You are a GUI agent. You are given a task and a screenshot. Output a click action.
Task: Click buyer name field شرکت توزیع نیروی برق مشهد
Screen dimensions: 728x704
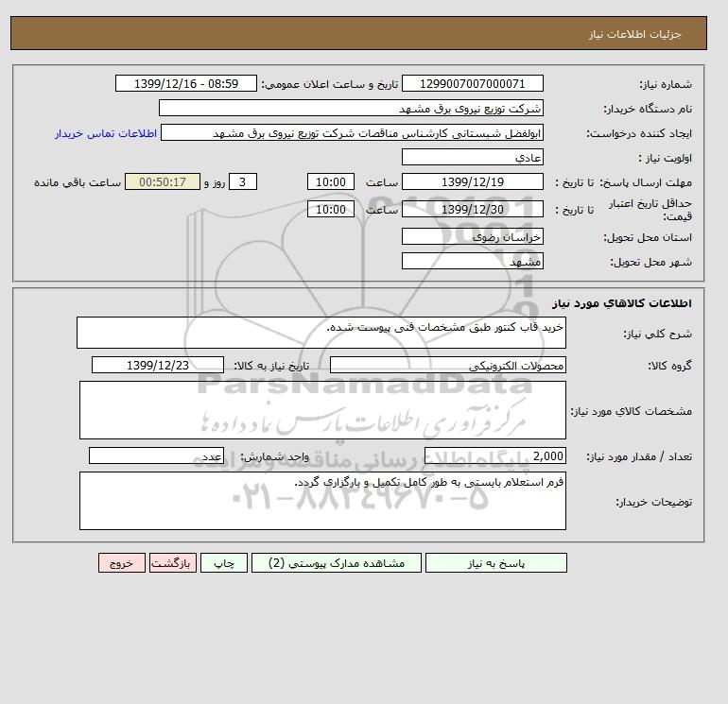tap(351, 108)
